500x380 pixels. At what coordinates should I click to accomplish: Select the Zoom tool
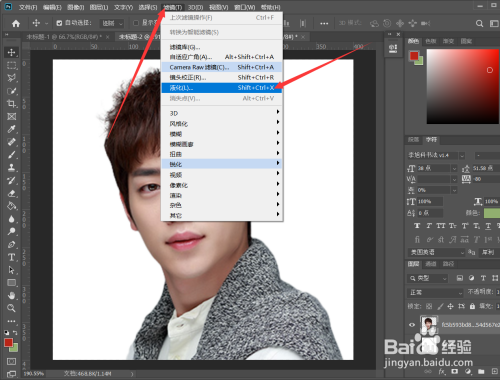click(x=11, y=308)
